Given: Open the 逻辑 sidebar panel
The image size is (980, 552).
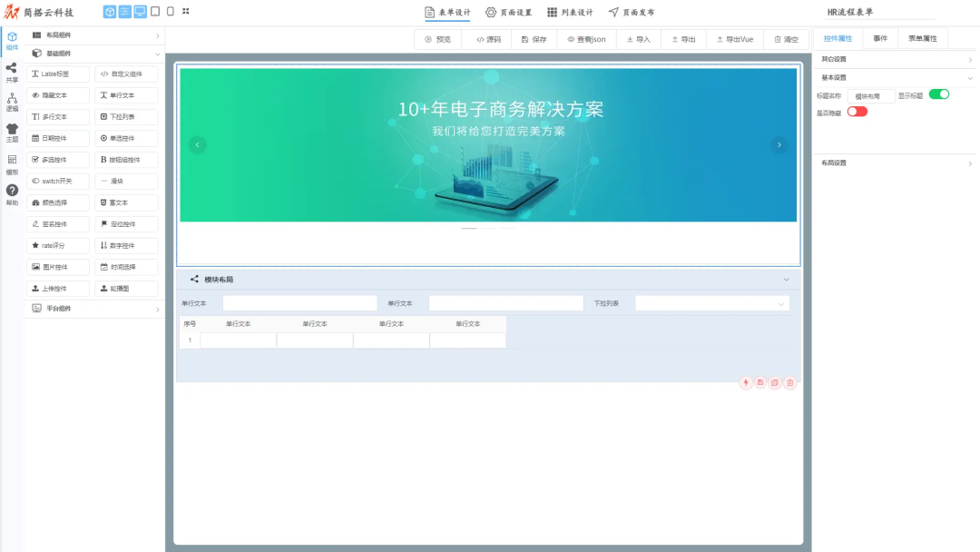Looking at the screenshot, I should pyautogui.click(x=12, y=102).
